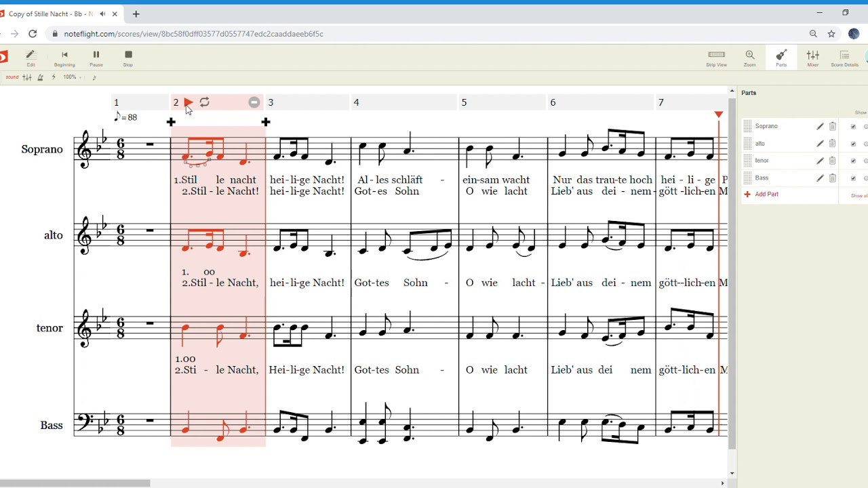
Task: Uncheck the Show checkbox for alto
Action: coord(853,144)
